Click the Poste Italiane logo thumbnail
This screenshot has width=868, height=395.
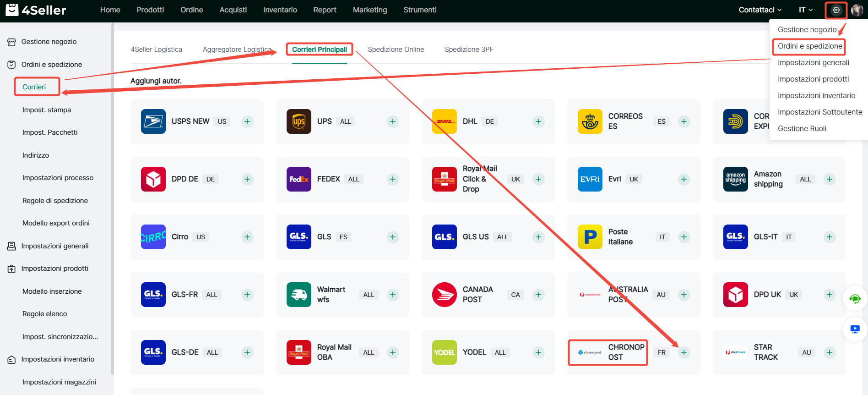(x=590, y=237)
